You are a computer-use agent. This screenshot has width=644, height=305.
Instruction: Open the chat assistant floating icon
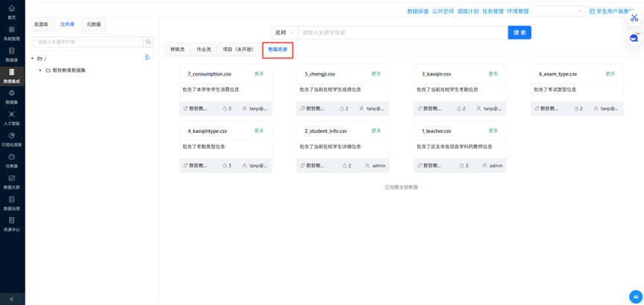tap(634, 38)
